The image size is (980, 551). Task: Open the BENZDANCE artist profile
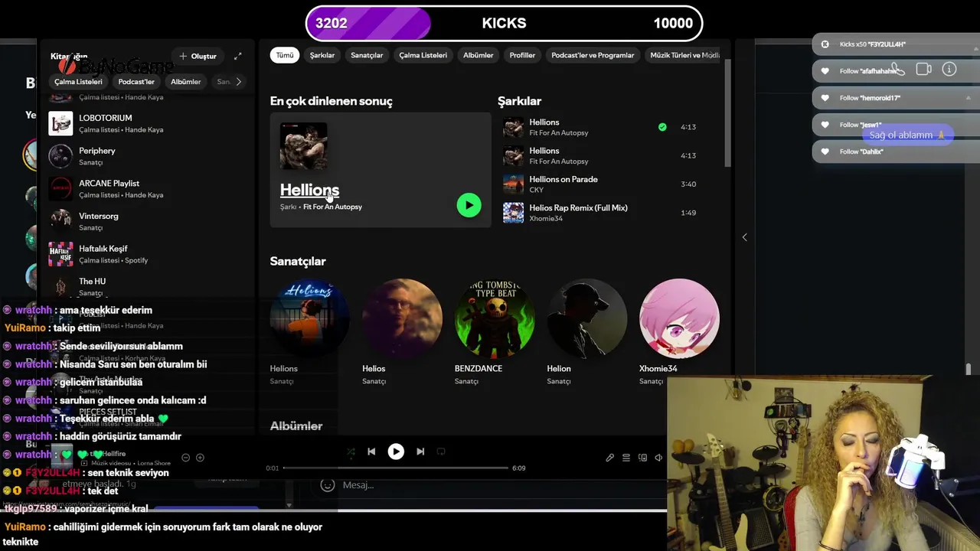point(495,318)
